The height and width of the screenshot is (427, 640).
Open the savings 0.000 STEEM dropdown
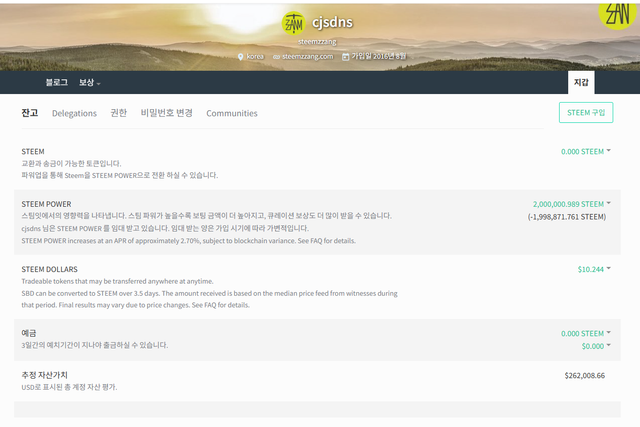586,334
